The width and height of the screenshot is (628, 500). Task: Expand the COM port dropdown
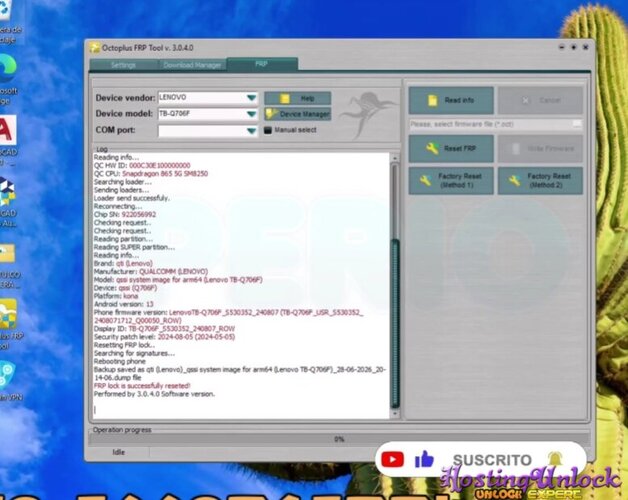click(x=251, y=131)
